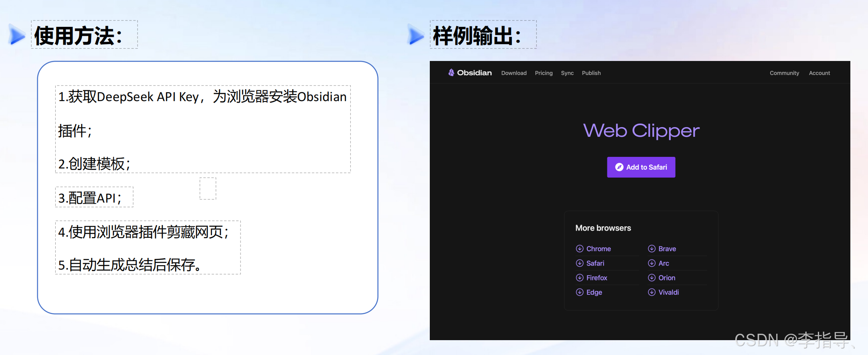This screenshot has height=355, width=868.
Task: Click the step 5.自动生成总结后保存
Action: [x=130, y=265]
